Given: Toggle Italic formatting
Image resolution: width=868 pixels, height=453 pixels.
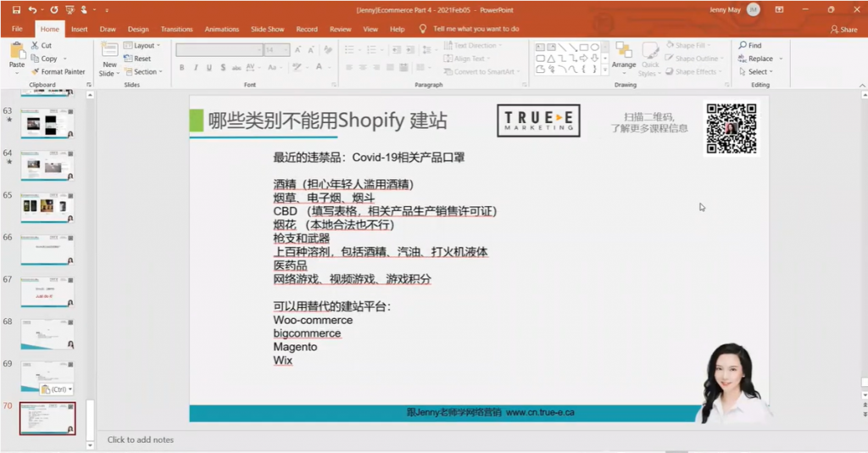Looking at the screenshot, I should coord(196,67).
